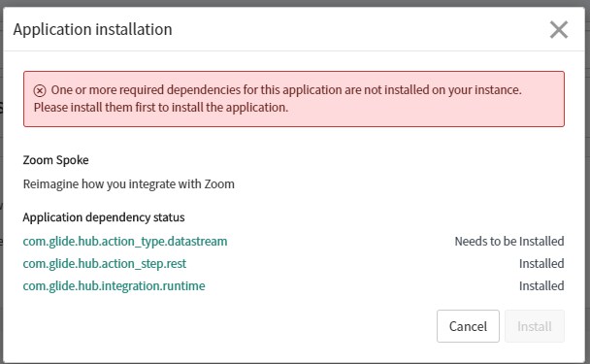Click the Cancel button
Viewport: 590px width, 364px height.
pyautogui.click(x=468, y=326)
